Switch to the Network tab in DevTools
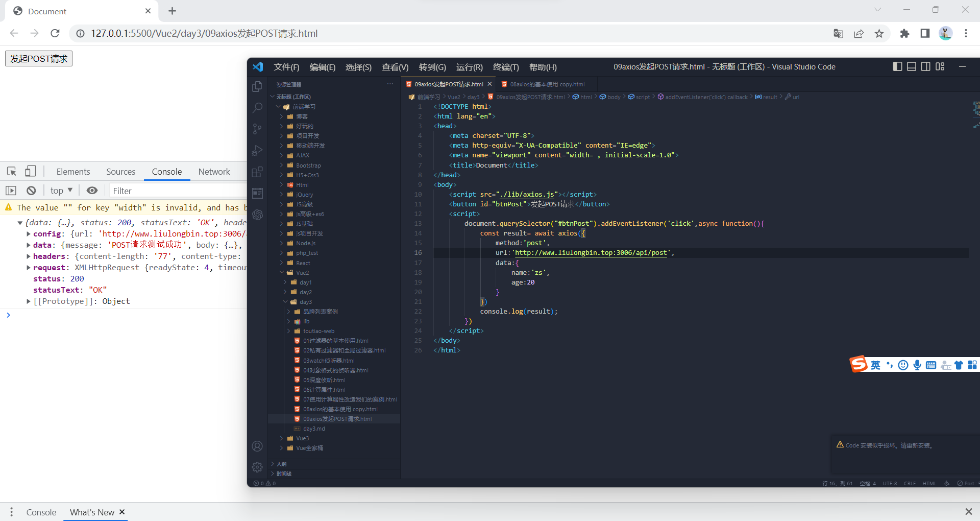The width and height of the screenshot is (980, 521). pos(214,171)
